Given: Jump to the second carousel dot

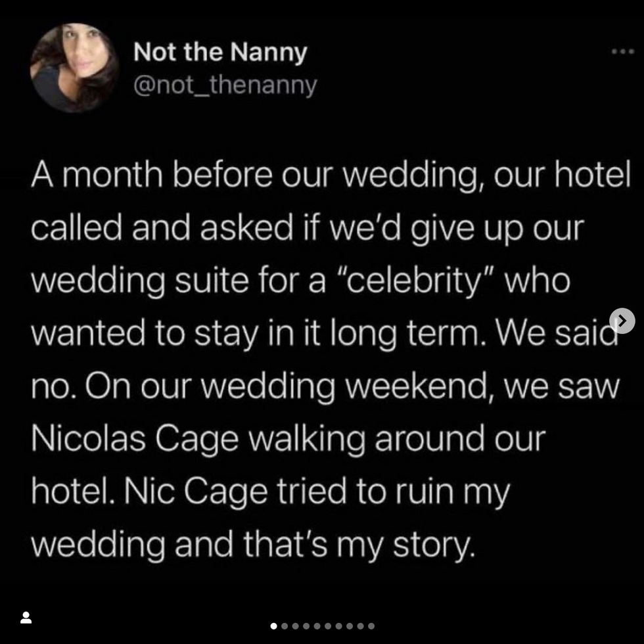Looking at the screenshot, I should point(285,626).
